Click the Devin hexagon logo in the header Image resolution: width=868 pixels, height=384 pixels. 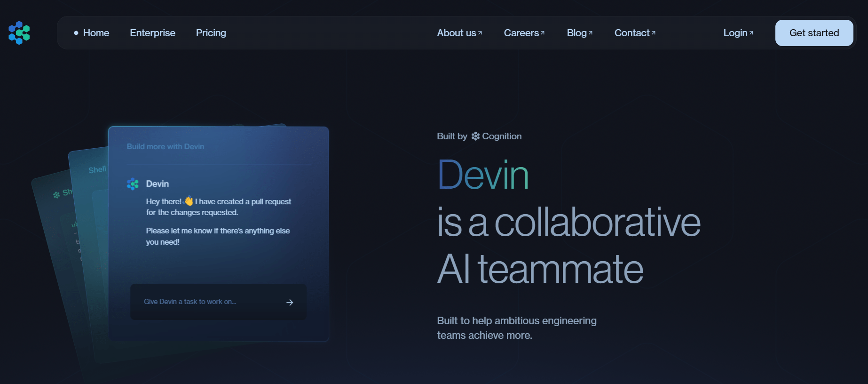point(19,33)
